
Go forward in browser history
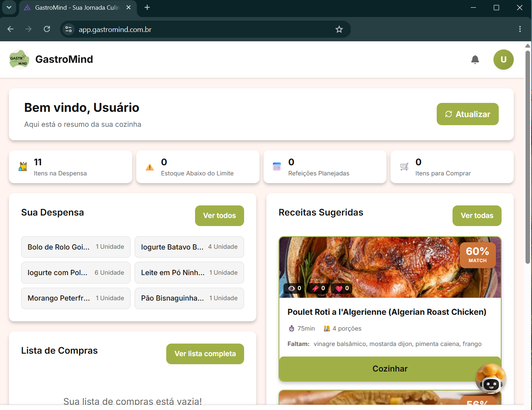pos(28,29)
